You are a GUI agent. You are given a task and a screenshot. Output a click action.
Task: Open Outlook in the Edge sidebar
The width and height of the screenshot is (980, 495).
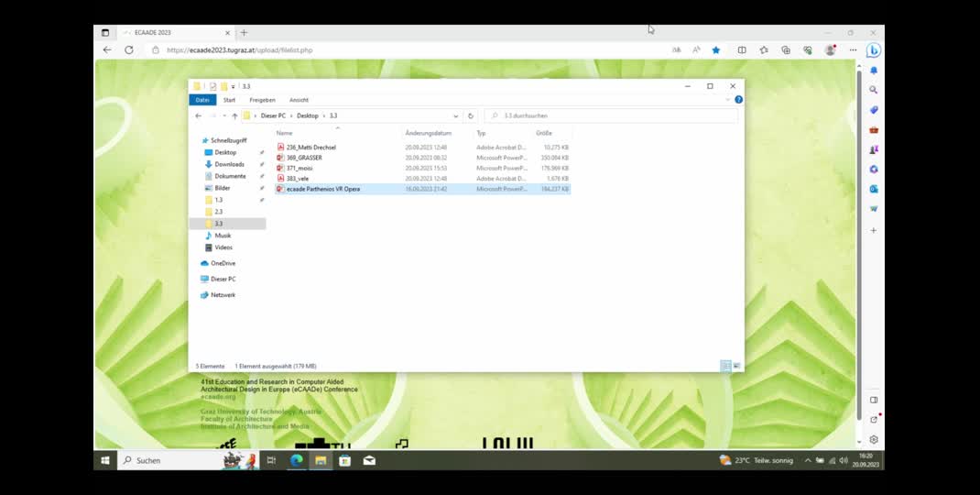(x=874, y=189)
